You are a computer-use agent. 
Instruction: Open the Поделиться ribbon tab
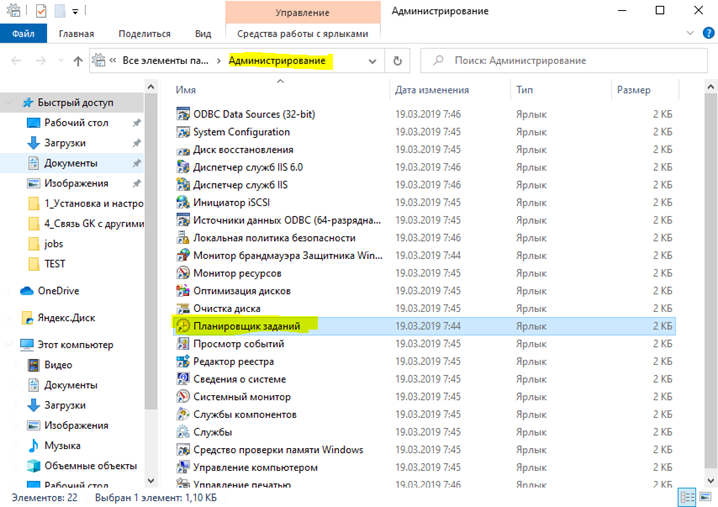(x=144, y=34)
